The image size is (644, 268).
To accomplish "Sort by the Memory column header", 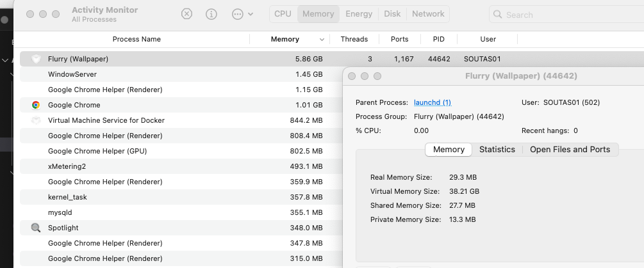I will (x=285, y=39).
